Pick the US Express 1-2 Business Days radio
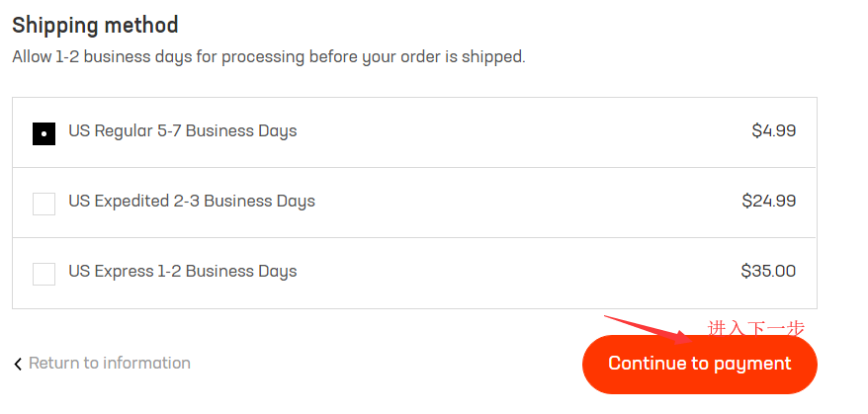Screen dimensions: 868x414 click(43, 274)
